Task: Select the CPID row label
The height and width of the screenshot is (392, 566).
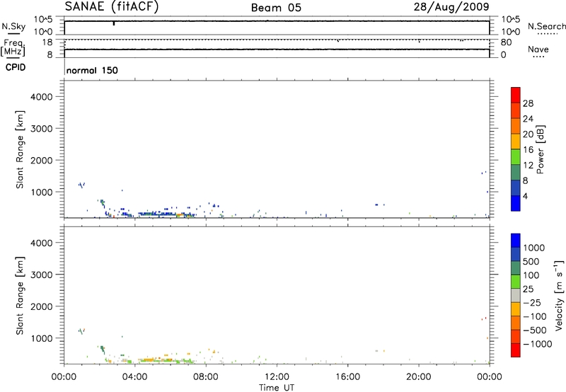Action: tap(16, 67)
